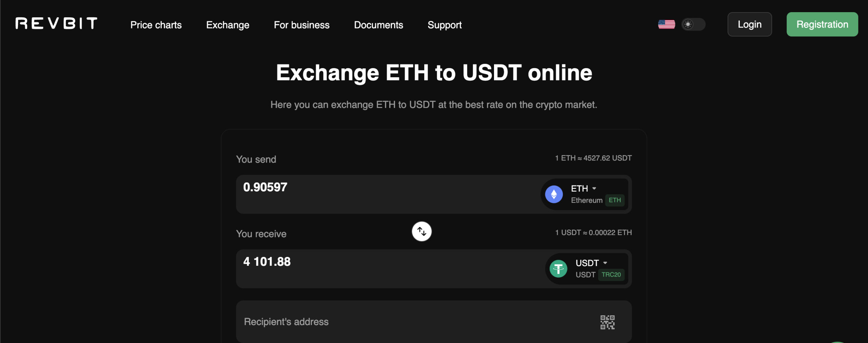The height and width of the screenshot is (343, 868).
Task: Click the US flag language icon
Action: (x=666, y=24)
